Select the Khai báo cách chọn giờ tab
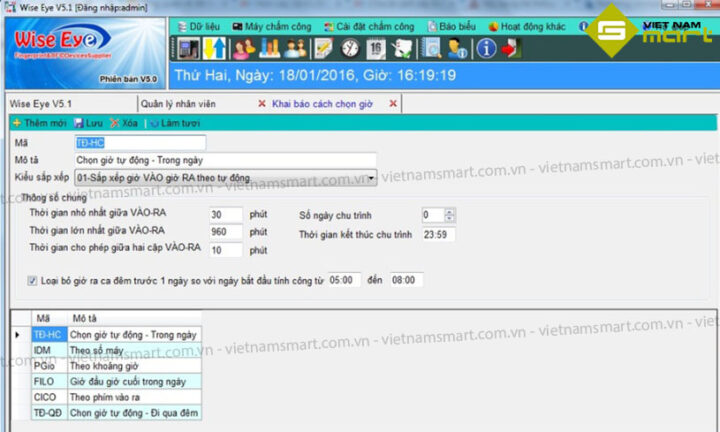This screenshot has width=720, height=432. tap(322, 104)
